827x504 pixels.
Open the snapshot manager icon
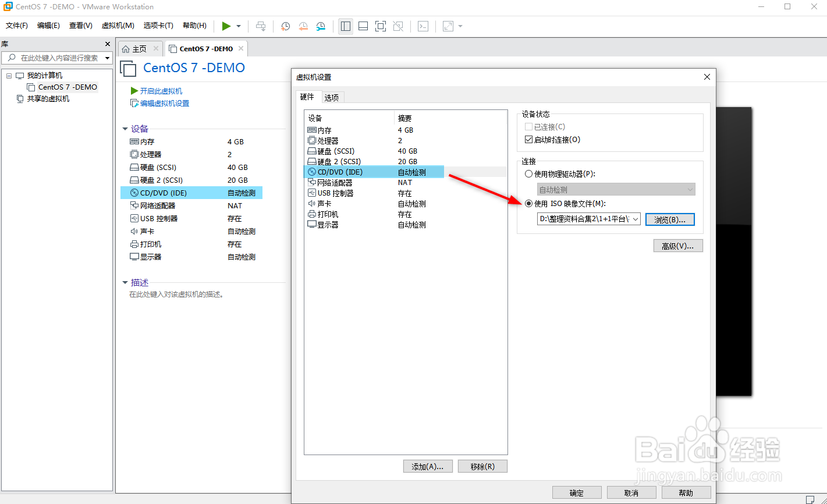coord(321,26)
